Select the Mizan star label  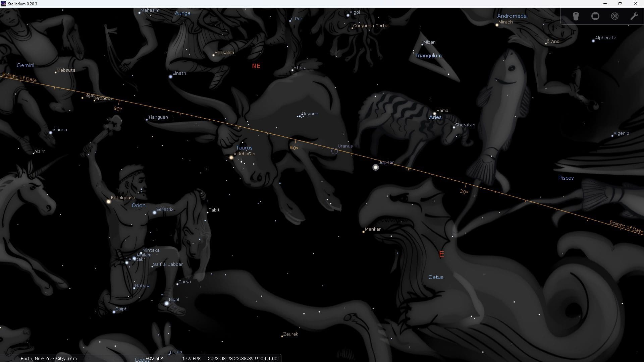(429, 42)
